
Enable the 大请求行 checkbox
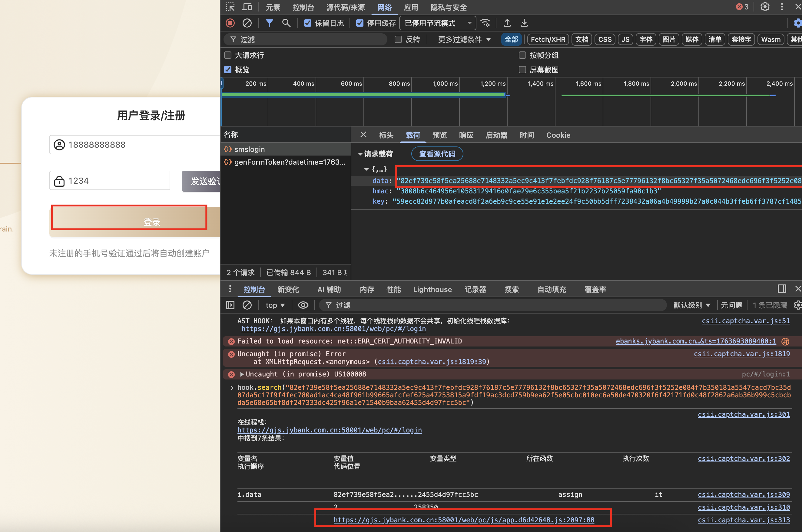tap(228, 55)
